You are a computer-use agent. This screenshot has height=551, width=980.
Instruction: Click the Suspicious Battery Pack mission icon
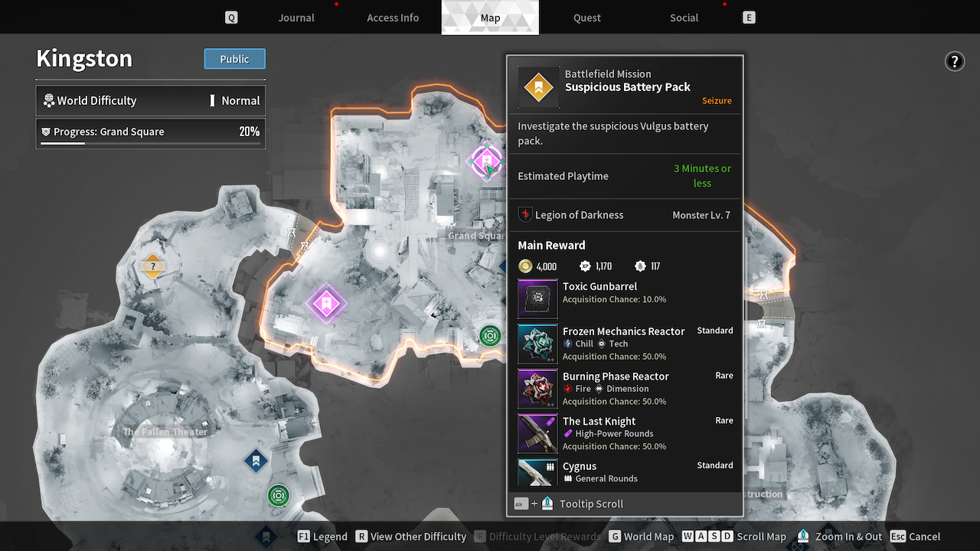(x=538, y=87)
